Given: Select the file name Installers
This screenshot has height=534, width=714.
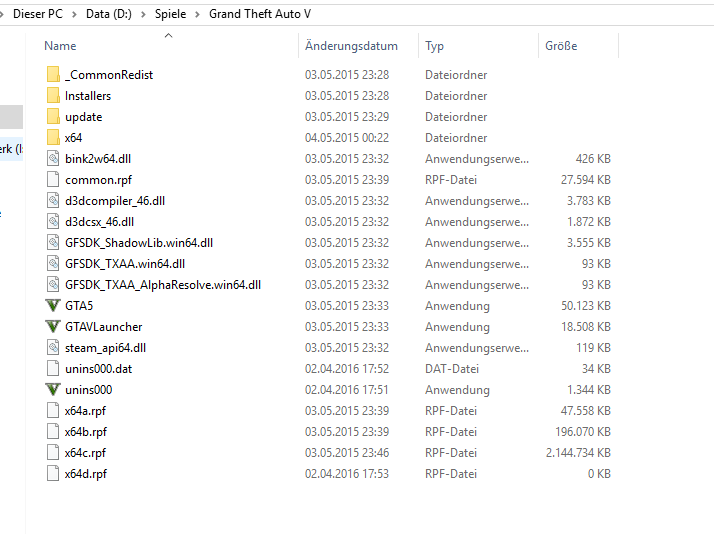Looking at the screenshot, I should click(x=88, y=96).
